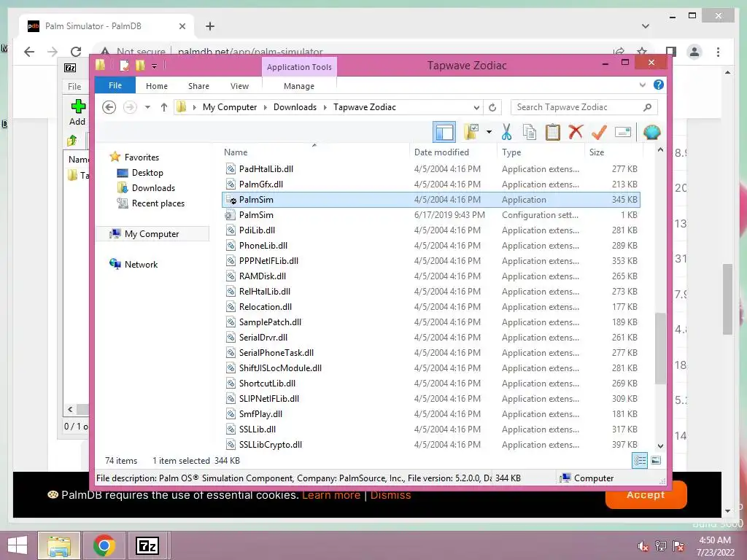Expand arrow after My Computer in breadcrumb

click(x=266, y=107)
